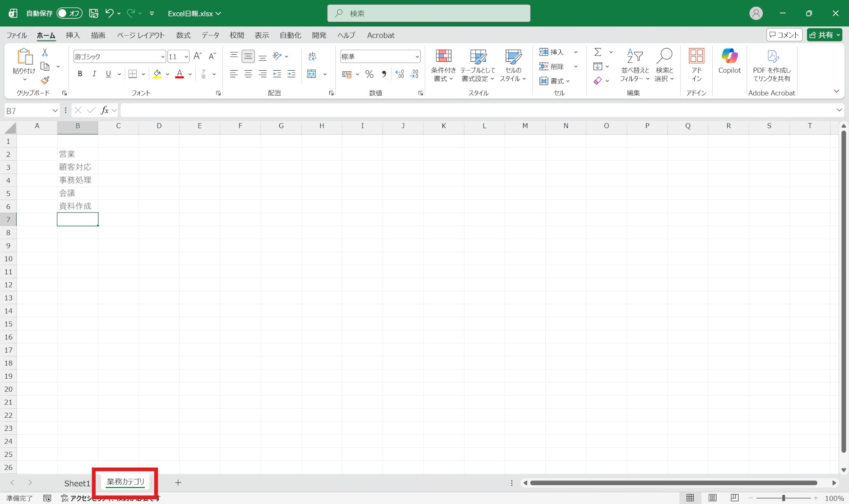Click the fill color yellow swatch

pyautogui.click(x=157, y=74)
